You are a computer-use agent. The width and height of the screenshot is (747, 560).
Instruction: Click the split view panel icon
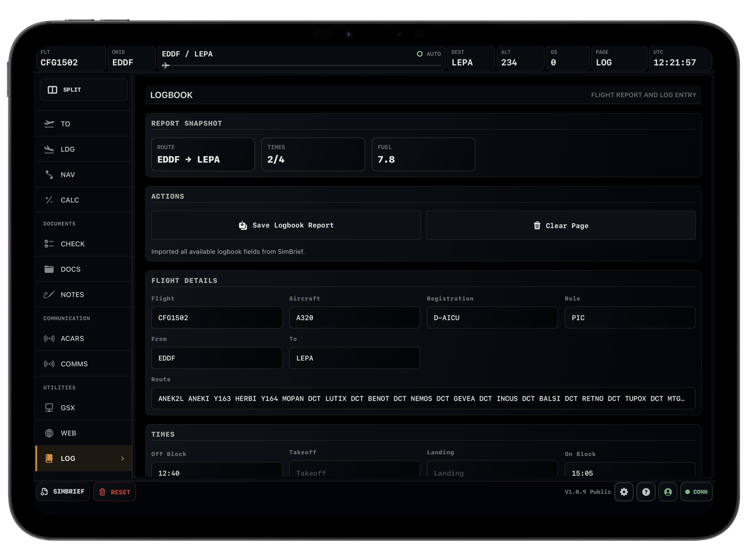pyautogui.click(x=52, y=90)
